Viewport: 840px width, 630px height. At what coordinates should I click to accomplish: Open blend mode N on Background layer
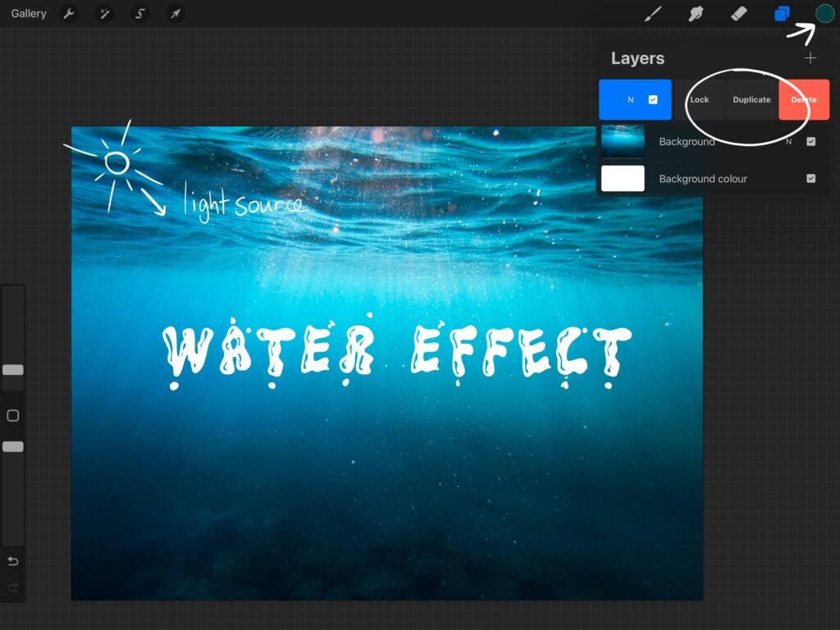789,142
